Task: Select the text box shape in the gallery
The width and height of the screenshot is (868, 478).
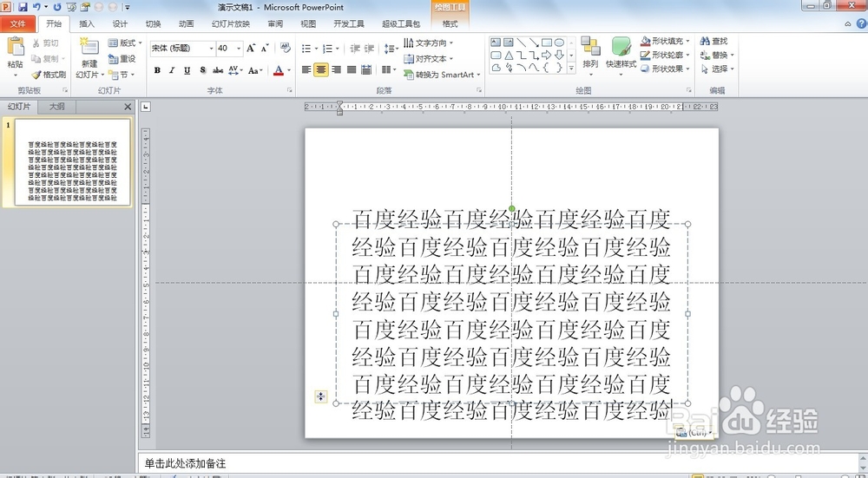Action: (x=496, y=43)
